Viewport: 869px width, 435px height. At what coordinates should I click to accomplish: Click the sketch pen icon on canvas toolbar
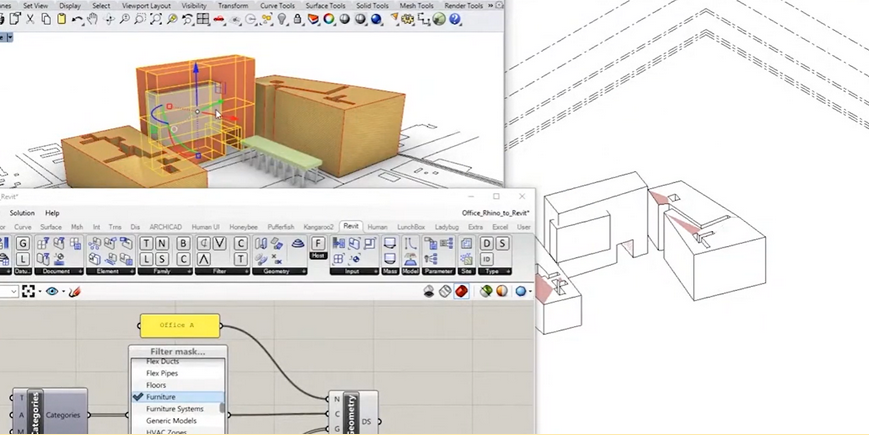[75, 291]
